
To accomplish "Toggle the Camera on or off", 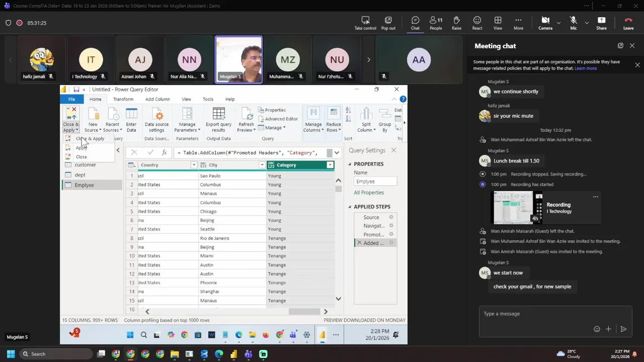I will click(x=545, y=23).
